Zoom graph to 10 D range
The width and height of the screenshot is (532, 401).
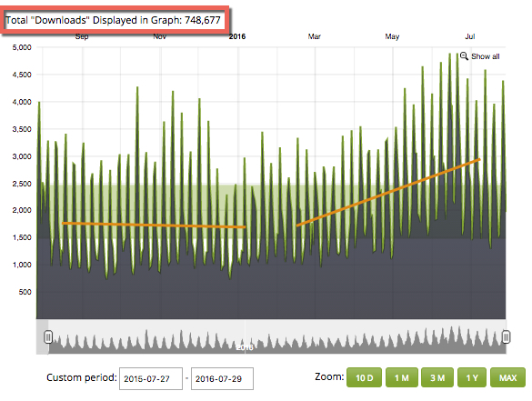(364, 377)
